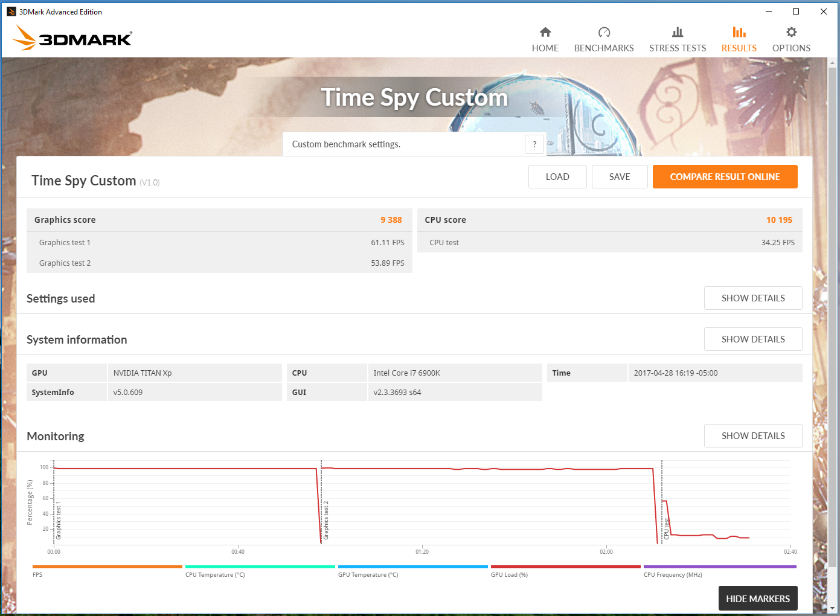Show details for Settings used
840x616 pixels.
(753, 298)
